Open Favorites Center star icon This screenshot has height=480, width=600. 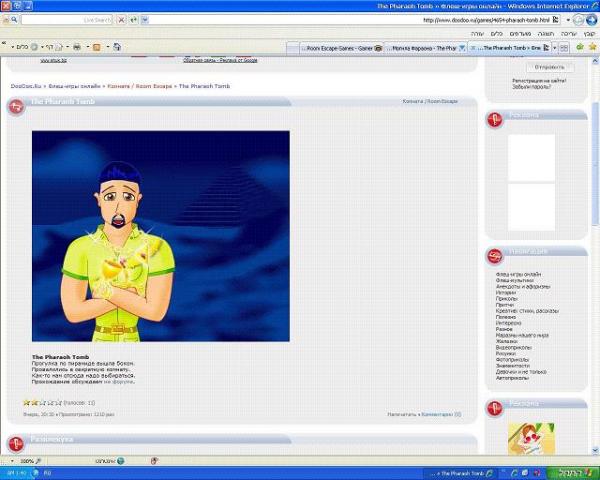click(x=593, y=47)
